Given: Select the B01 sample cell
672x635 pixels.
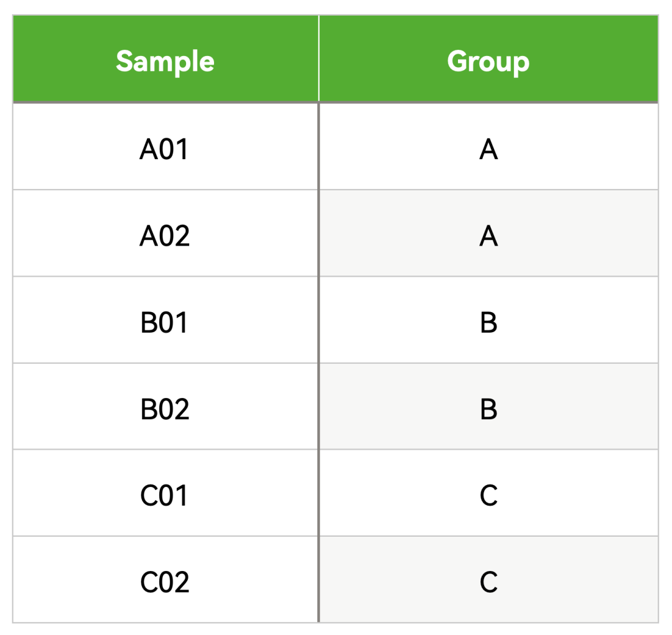Looking at the screenshot, I should pyautogui.click(x=166, y=320).
